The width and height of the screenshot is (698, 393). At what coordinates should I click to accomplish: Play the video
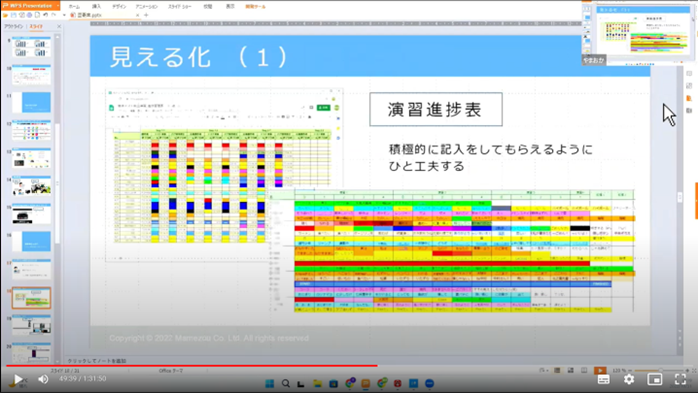[18, 379]
